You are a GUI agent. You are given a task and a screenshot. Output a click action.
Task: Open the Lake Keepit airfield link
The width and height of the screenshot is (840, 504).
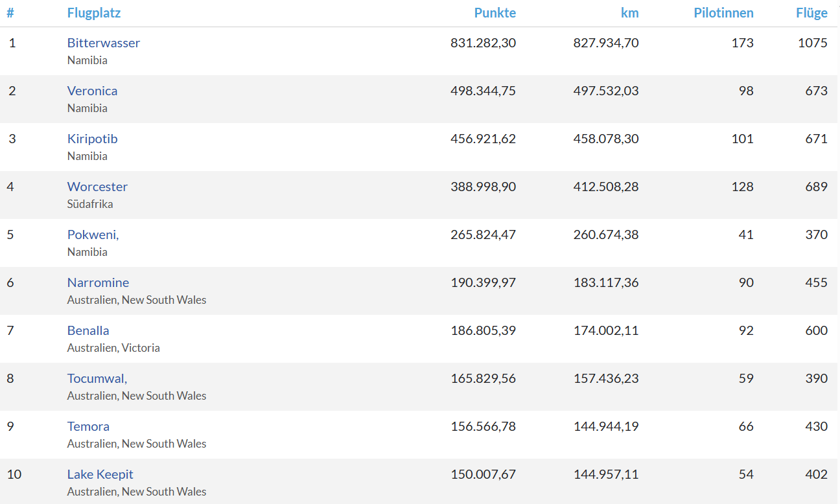click(x=100, y=474)
